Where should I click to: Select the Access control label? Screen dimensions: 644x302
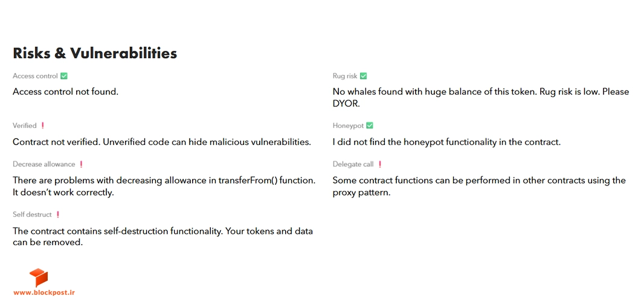tap(35, 76)
